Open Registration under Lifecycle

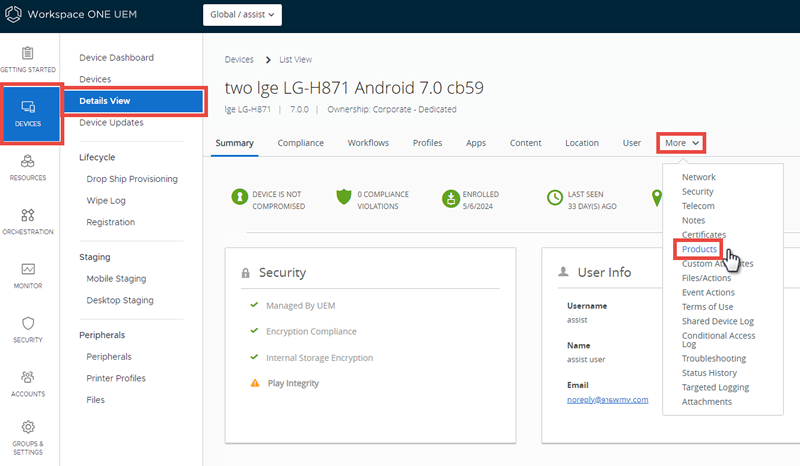coord(111,223)
